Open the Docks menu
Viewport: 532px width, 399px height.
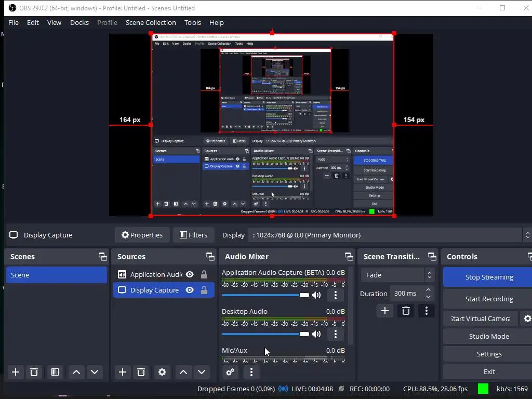[79, 23]
